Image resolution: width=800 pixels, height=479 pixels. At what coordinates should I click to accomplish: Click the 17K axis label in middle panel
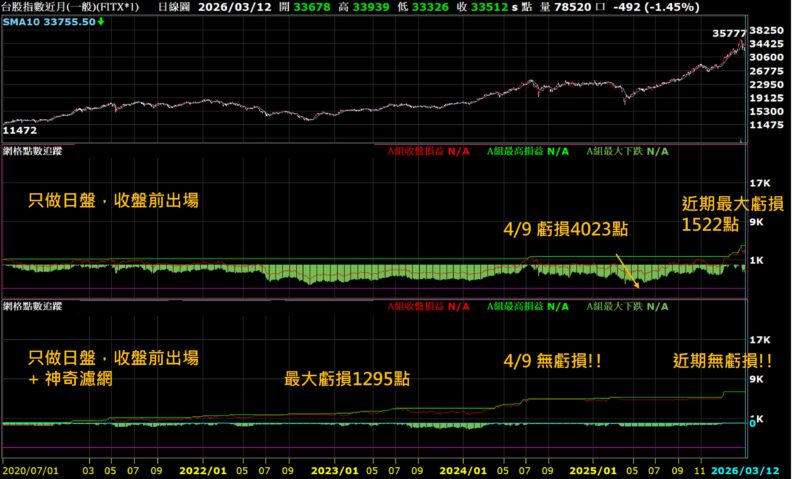(760, 183)
